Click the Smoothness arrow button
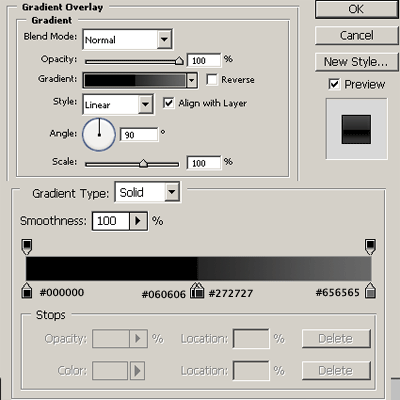Screen dimensions: 400x400 click(138, 221)
